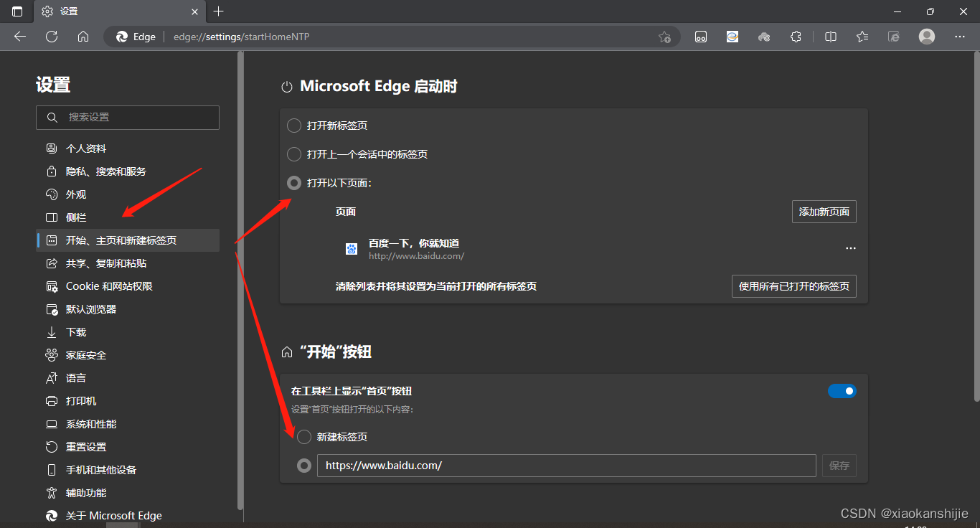Click the main page vertical scrollbar
This screenshot has height=528, width=980.
pyautogui.click(x=976, y=226)
